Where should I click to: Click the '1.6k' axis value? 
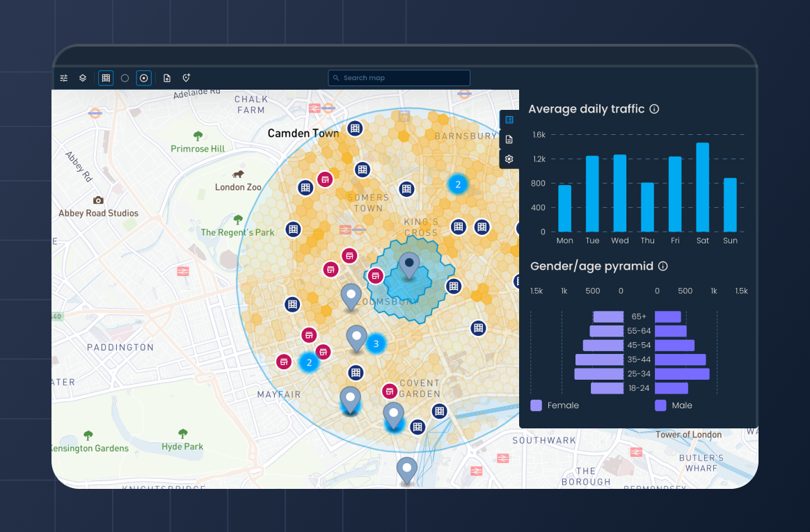pos(539,135)
